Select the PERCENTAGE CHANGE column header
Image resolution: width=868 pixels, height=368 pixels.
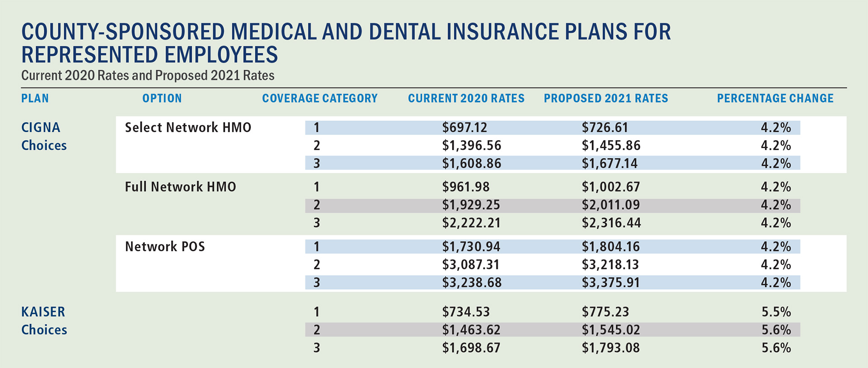(775, 98)
